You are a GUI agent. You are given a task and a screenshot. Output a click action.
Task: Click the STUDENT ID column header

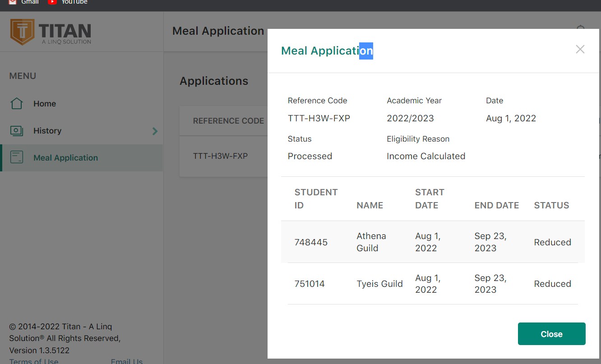(316, 199)
